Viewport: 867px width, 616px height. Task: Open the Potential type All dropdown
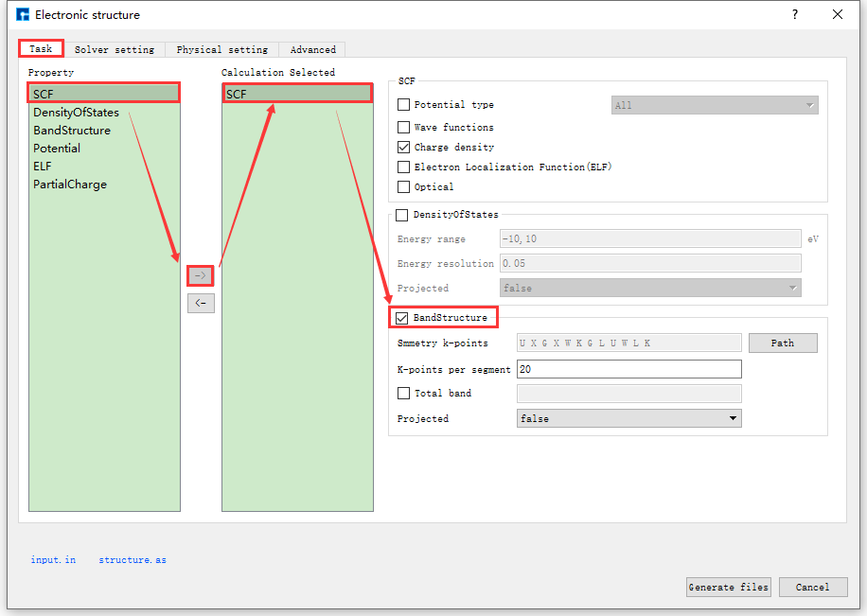[x=715, y=105]
